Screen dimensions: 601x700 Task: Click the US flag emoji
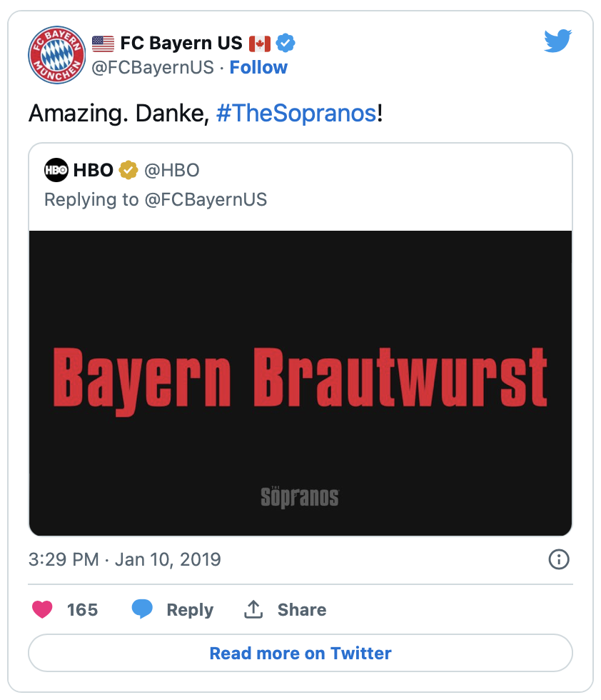(x=103, y=44)
